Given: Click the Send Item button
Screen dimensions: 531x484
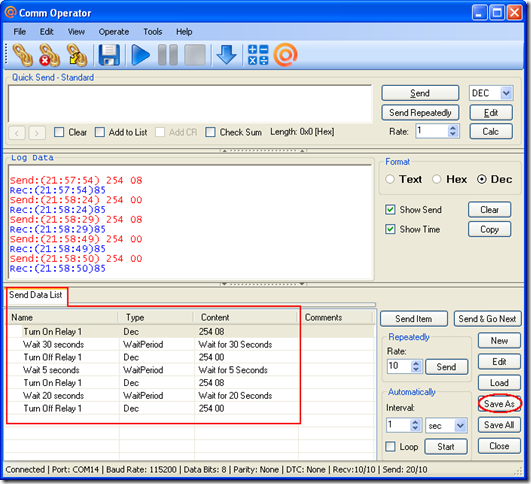Looking at the screenshot, I should point(413,319).
